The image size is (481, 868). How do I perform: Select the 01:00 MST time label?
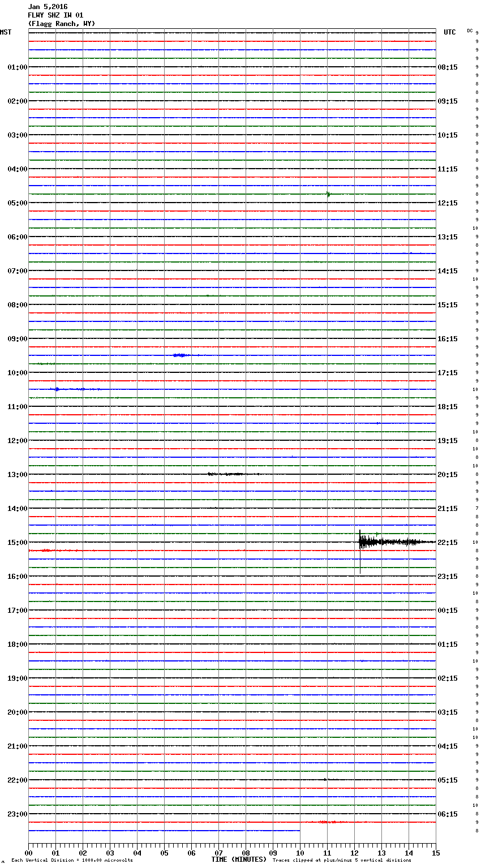pos(18,67)
